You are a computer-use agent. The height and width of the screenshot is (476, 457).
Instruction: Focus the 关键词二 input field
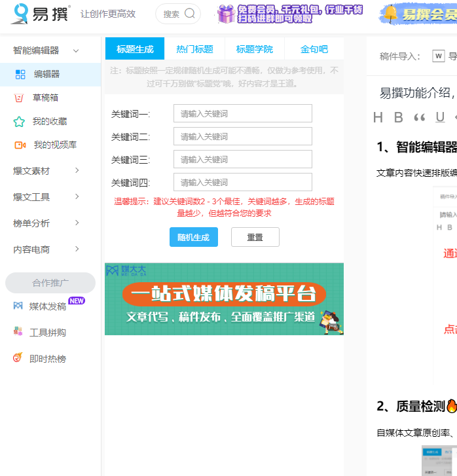coord(243,136)
